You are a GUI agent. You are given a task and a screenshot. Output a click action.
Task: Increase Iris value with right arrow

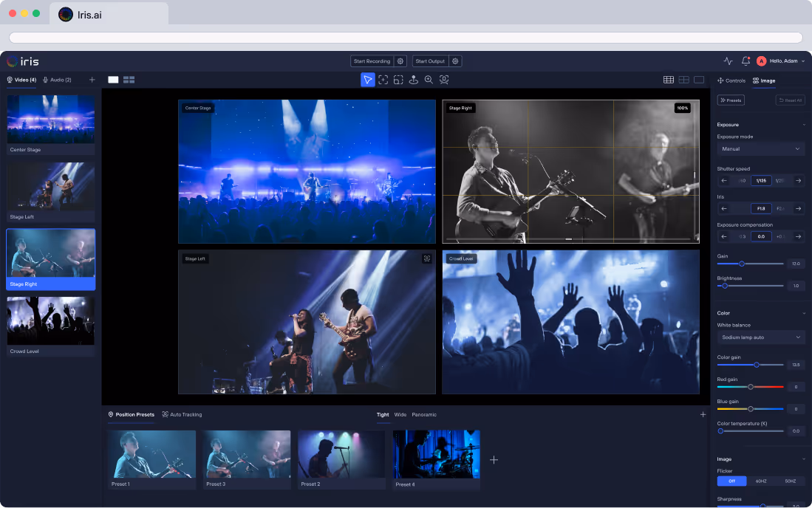click(799, 208)
